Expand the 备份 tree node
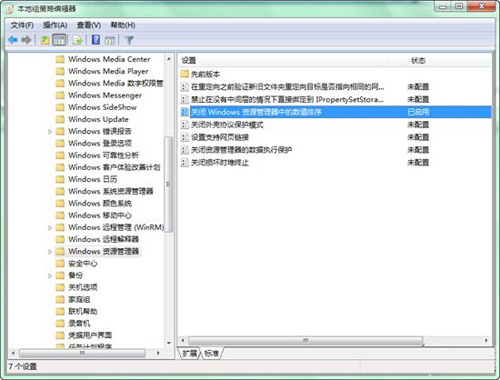This screenshot has width=500, height=380. point(50,276)
